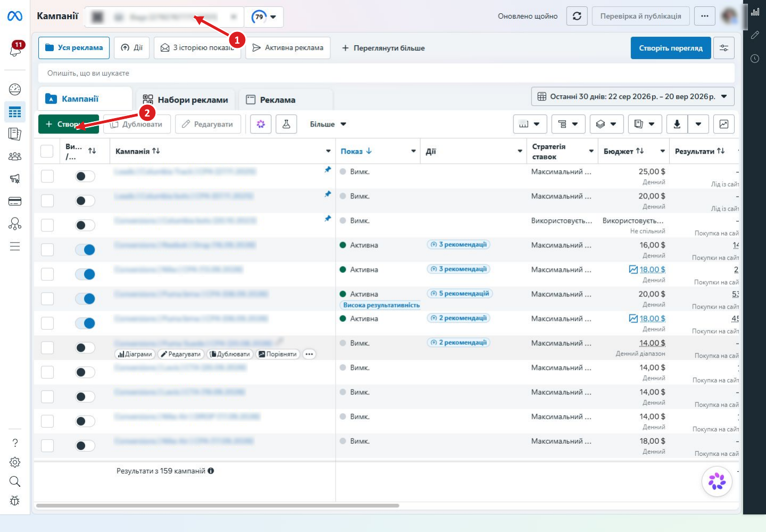
Task: Switch to the Реклама tab
Action: tap(286, 99)
